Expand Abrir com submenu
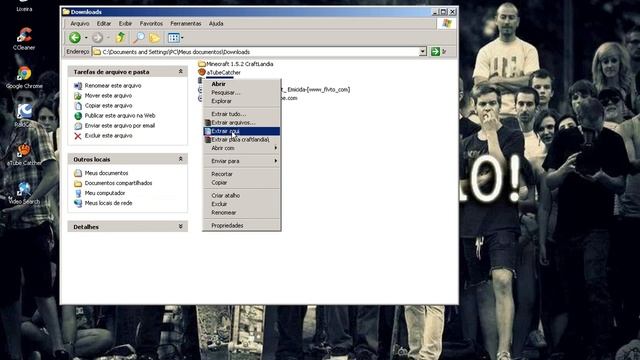640x360 pixels. (242, 148)
